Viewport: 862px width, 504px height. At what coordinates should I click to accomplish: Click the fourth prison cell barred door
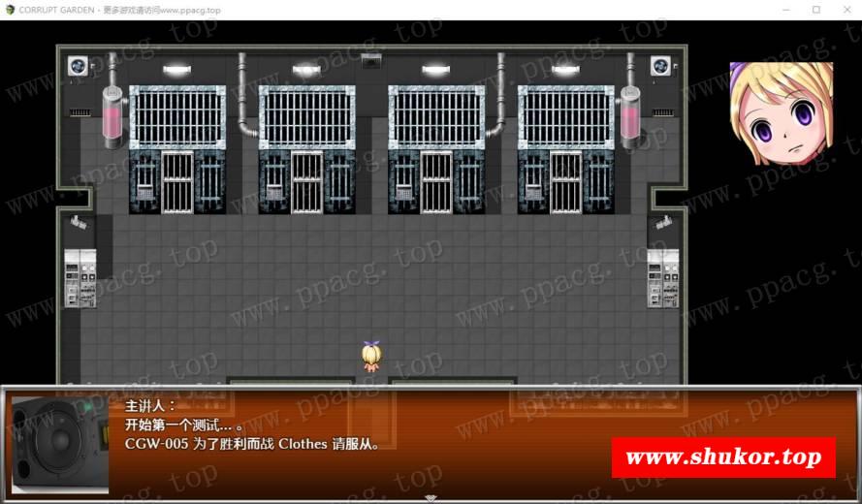click(565, 182)
